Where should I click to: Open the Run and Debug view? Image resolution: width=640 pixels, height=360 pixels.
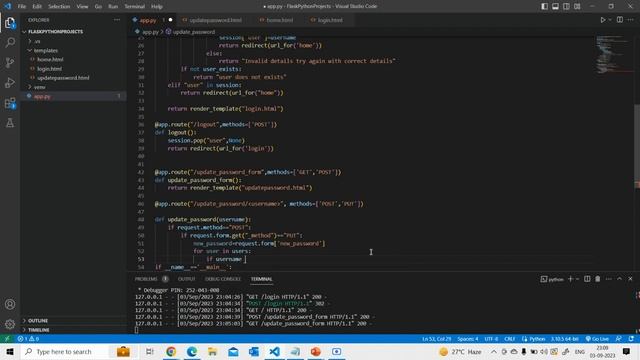pos(10,82)
